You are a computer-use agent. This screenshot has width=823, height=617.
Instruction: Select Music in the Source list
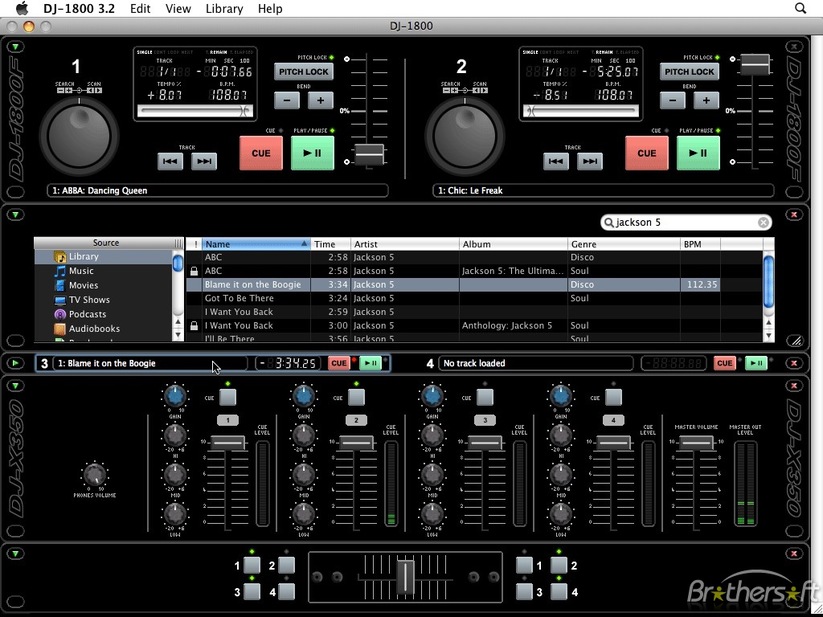[81, 271]
